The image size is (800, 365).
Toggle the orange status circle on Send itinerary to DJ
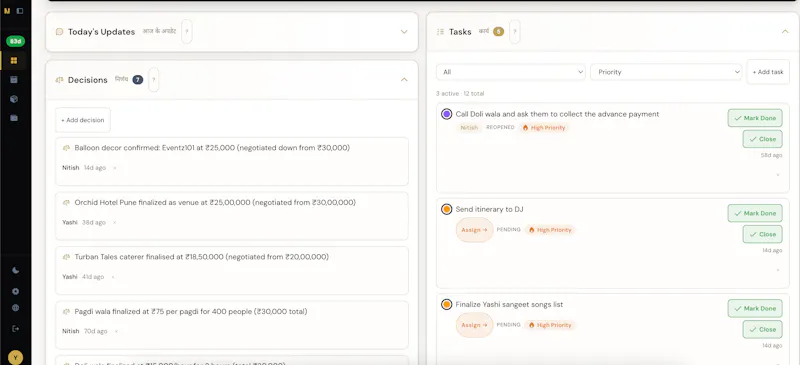(x=446, y=209)
